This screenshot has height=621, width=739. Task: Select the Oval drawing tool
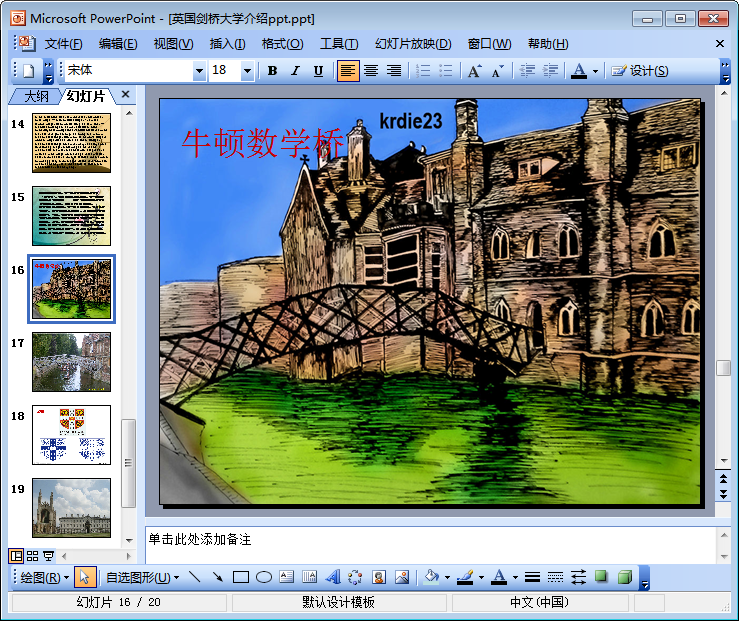[264, 577]
